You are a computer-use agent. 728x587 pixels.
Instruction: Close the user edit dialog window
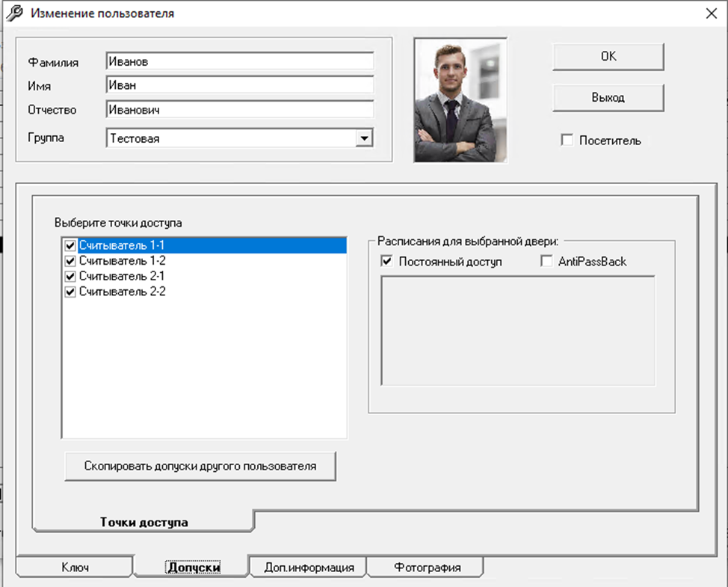tap(709, 12)
